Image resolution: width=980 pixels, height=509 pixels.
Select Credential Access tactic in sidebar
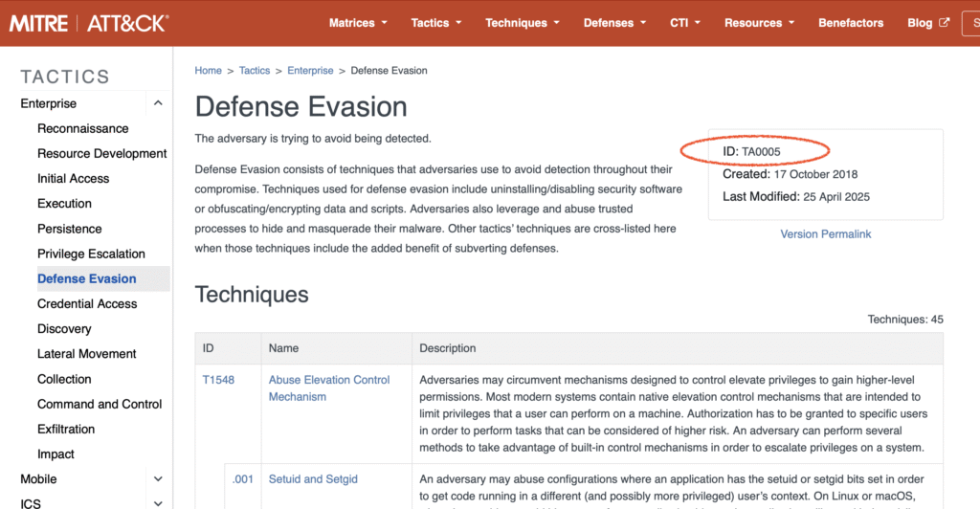[x=87, y=303]
